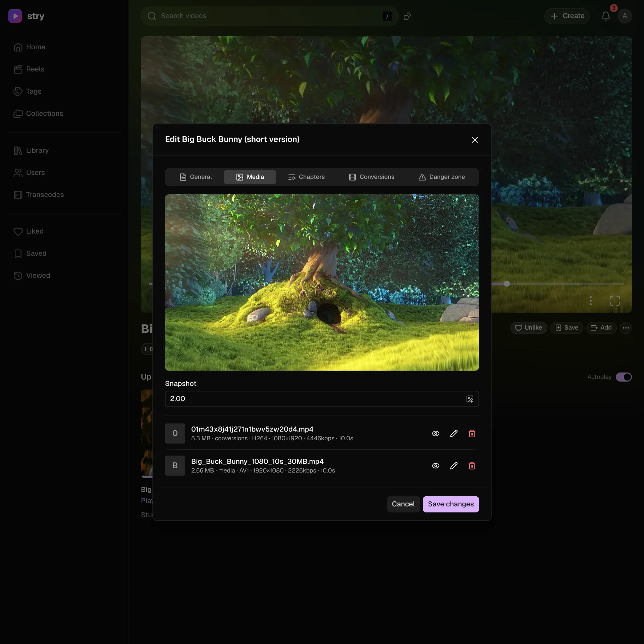The height and width of the screenshot is (644, 644).
Task: Click the Search videos field
Action: click(270, 16)
